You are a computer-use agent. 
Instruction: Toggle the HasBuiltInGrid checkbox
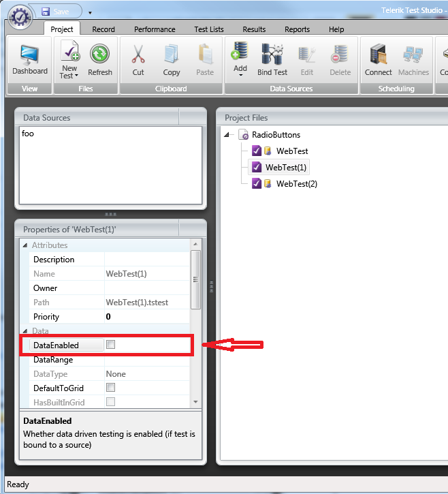pyautogui.click(x=110, y=402)
